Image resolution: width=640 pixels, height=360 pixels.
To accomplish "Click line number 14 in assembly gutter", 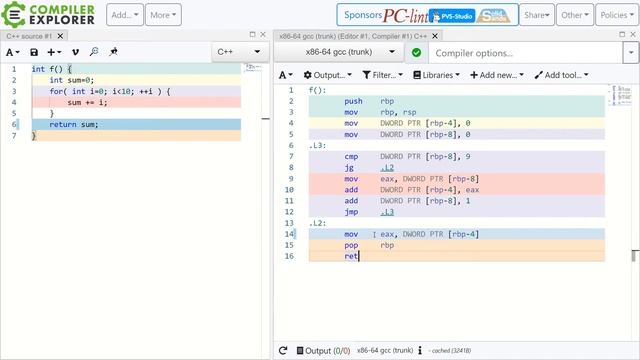I will pos(289,234).
